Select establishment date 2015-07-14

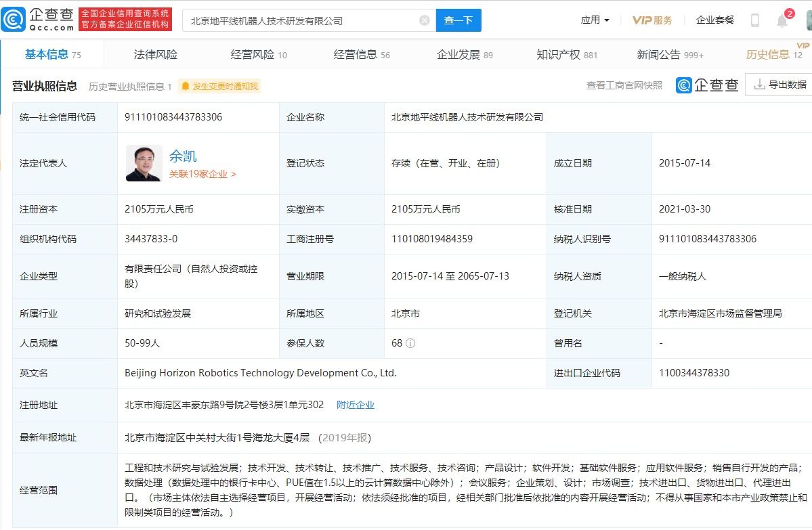click(x=685, y=163)
